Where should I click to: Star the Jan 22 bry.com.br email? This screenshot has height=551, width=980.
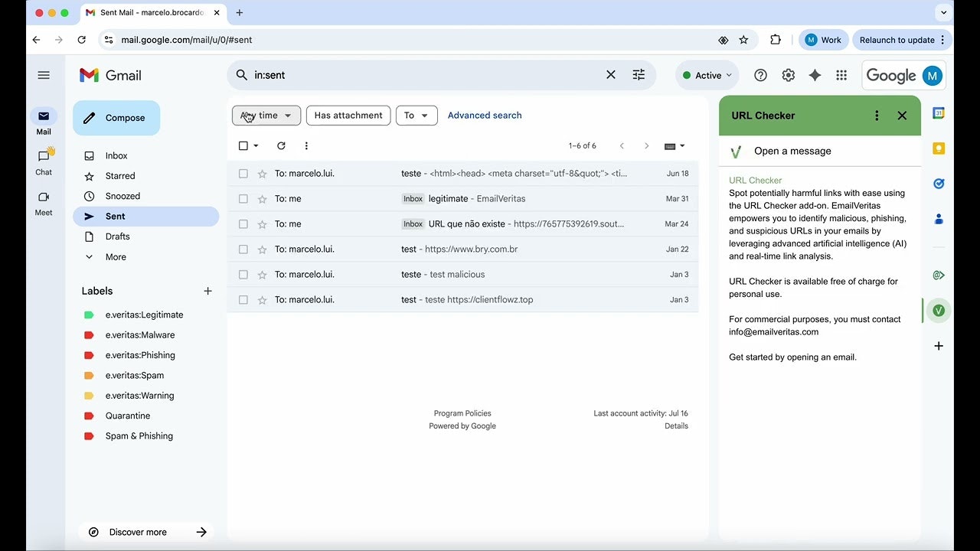click(x=263, y=249)
